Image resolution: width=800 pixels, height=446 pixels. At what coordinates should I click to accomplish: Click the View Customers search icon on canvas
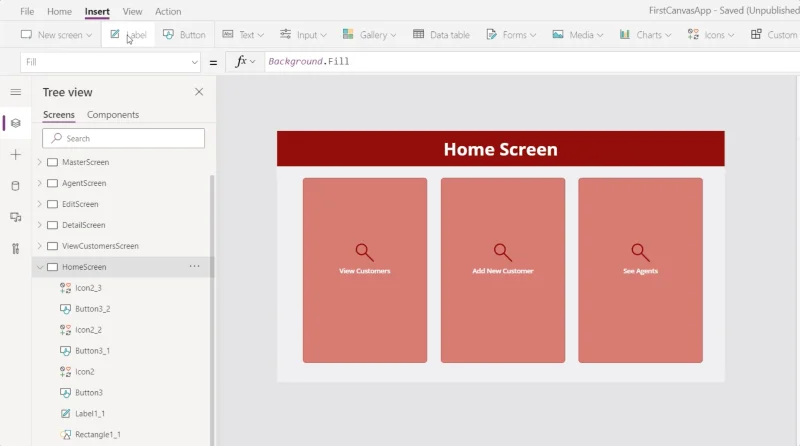[x=364, y=252]
